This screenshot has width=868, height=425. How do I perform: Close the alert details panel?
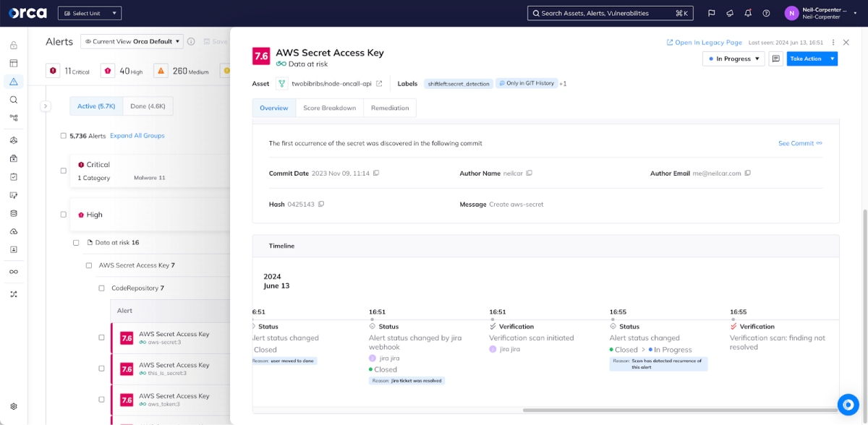846,43
